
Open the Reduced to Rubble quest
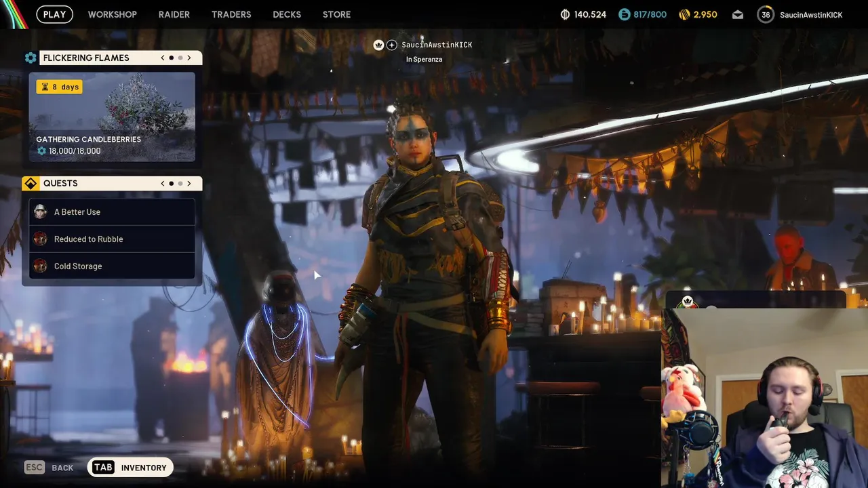[x=112, y=239]
